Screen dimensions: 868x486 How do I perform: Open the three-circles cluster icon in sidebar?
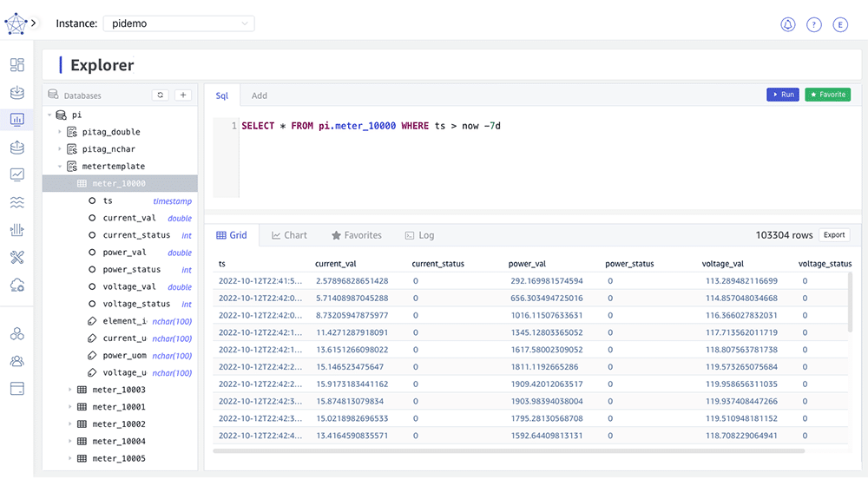tap(17, 333)
